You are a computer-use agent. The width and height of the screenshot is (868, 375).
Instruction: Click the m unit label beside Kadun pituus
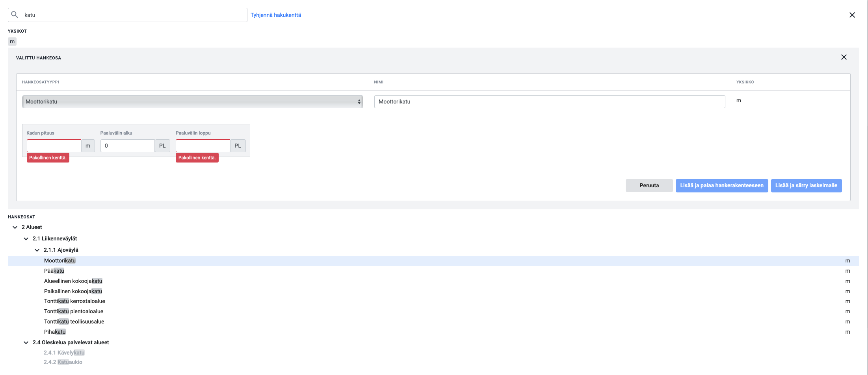pos(88,146)
